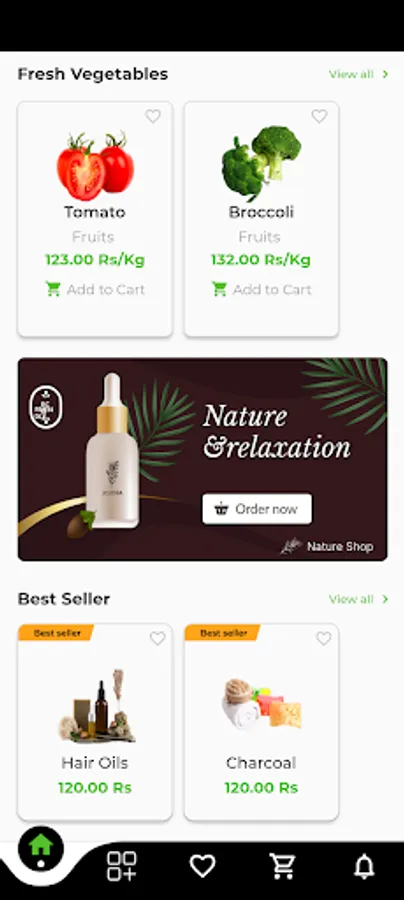Open wishlist heart in bottom navigation bar
The height and width of the screenshot is (900, 404).
(203, 866)
